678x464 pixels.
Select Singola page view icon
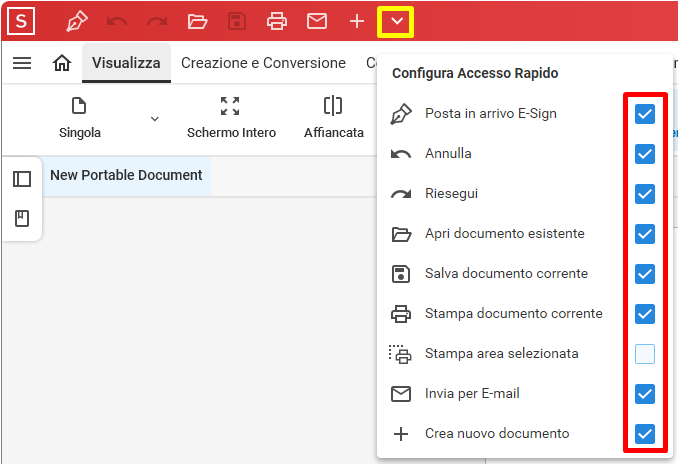coord(79,106)
